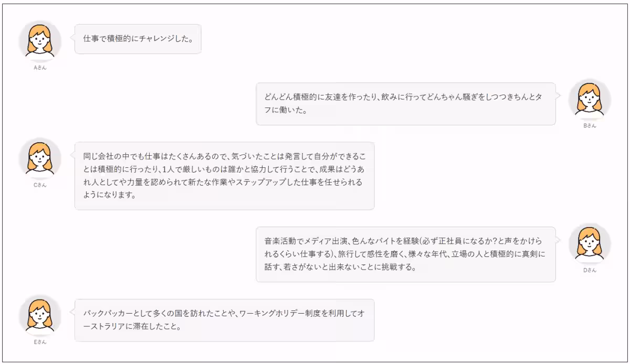Click Eさん's avatar icon
This screenshot has width=630, height=364.
pos(40,316)
